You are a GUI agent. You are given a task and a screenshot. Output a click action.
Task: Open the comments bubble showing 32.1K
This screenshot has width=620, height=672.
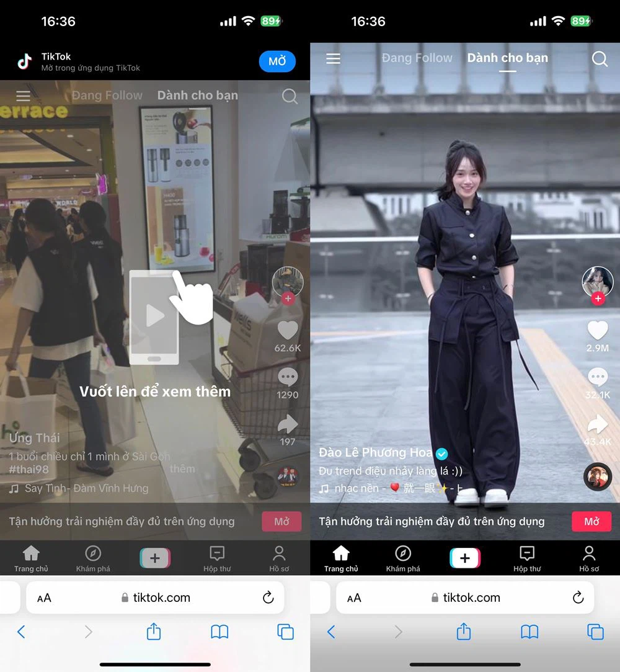point(597,377)
